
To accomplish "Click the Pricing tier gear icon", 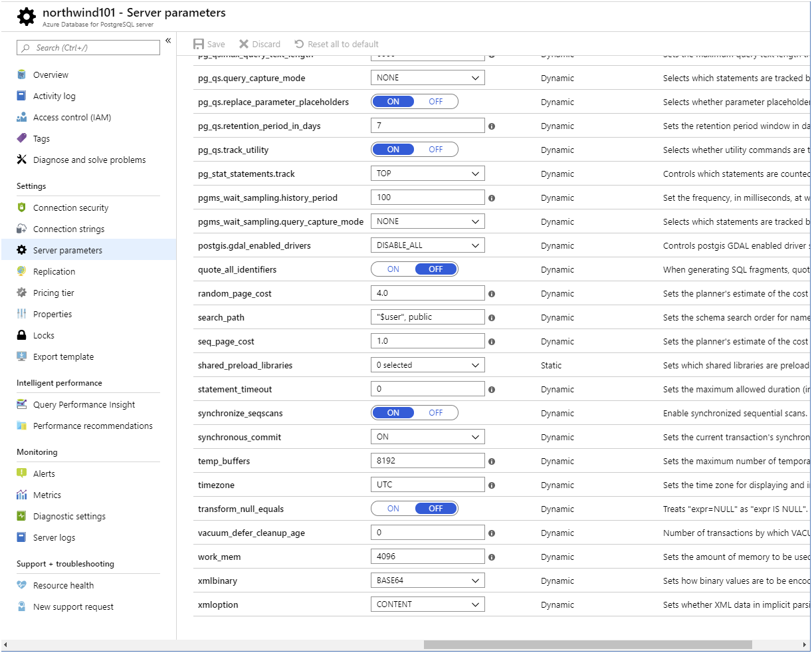I will point(22,293).
